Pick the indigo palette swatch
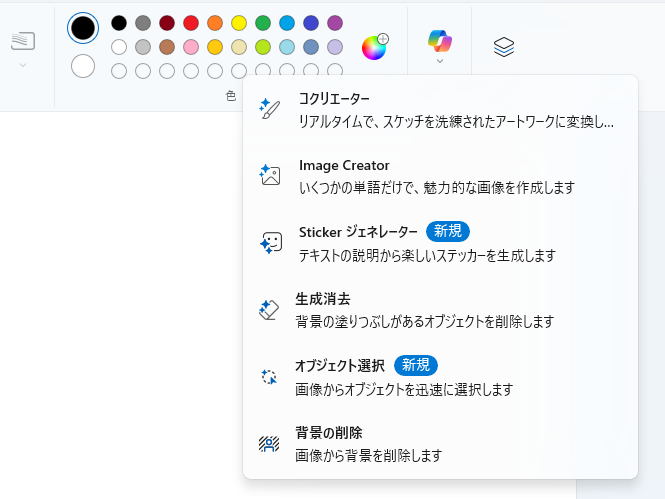This screenshot has height=499, width=665. click(311, 23)
